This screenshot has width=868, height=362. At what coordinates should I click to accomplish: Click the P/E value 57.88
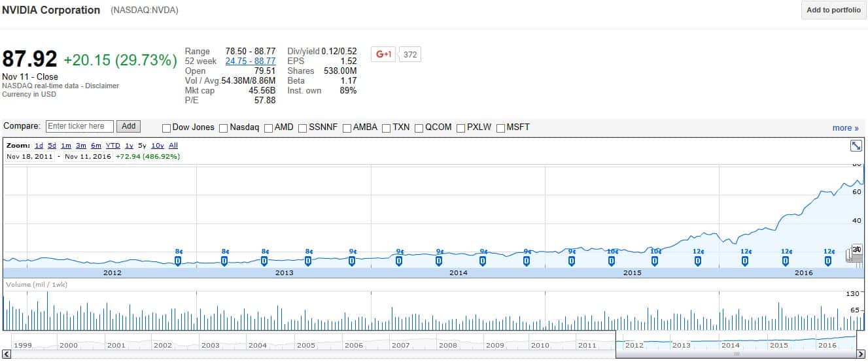pyautogui.click(x=265, y=100)
